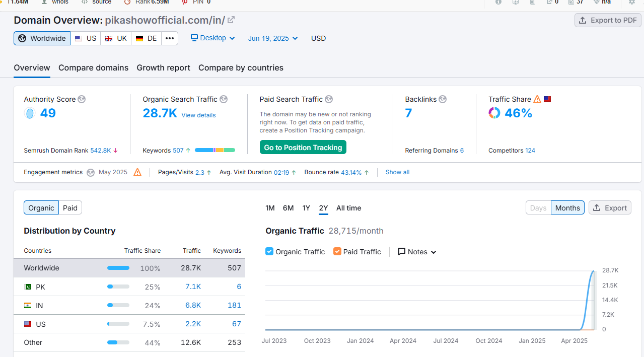Screen dimensions: 644x357
Task: Click Show all engagement metrics link
Action: point(397,172)
